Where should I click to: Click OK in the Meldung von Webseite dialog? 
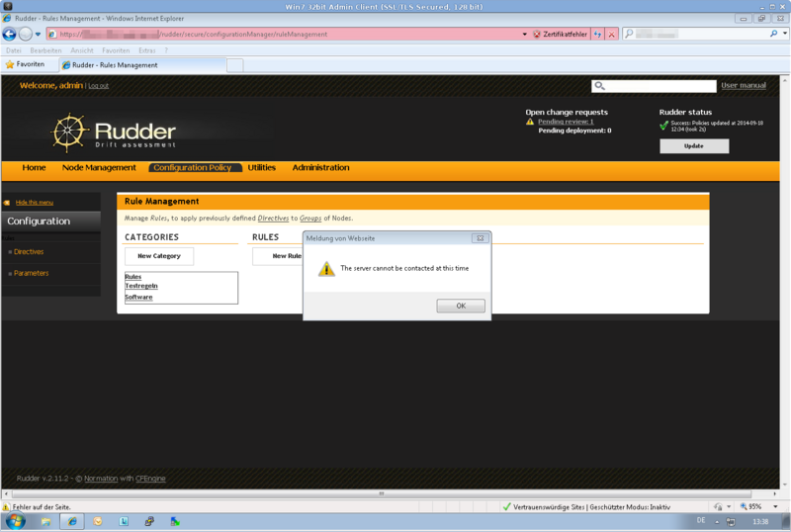coord(461,306)
